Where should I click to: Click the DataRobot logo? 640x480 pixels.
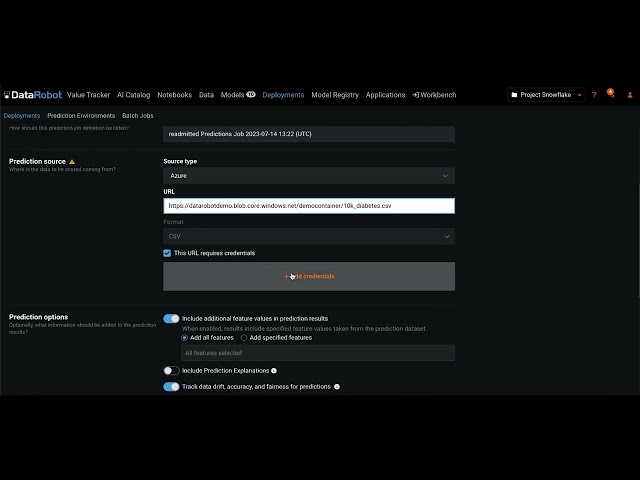click(x=33, y=95)
